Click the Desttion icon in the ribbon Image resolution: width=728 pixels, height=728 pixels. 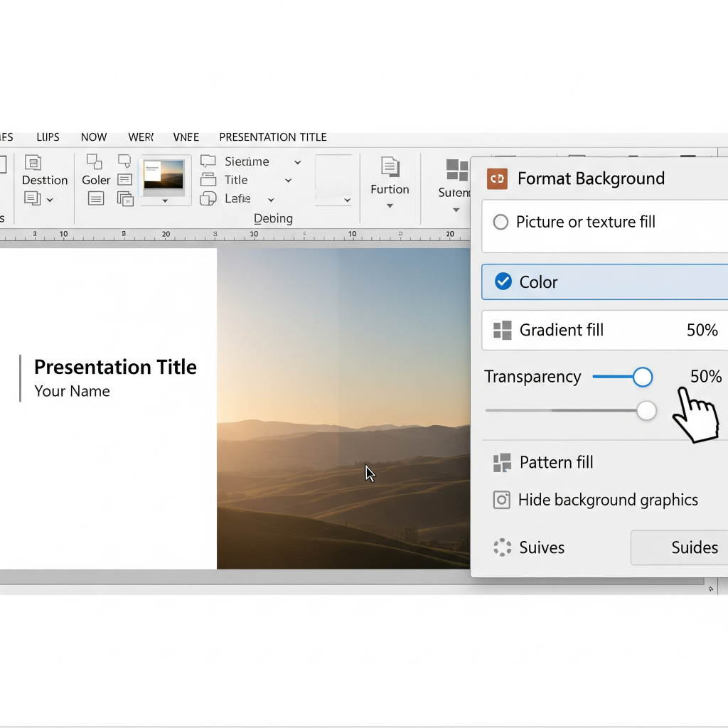click(33, 162)
